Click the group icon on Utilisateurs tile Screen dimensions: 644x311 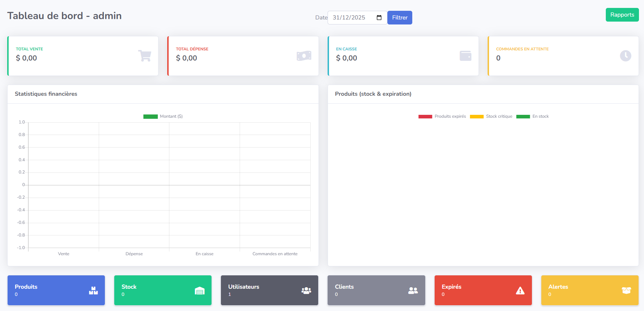(306, 290)
